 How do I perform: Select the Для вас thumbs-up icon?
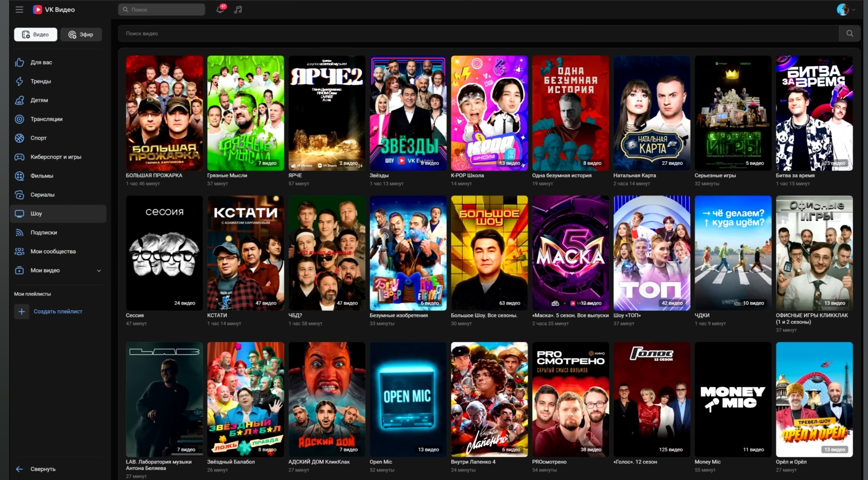[19, 62]
